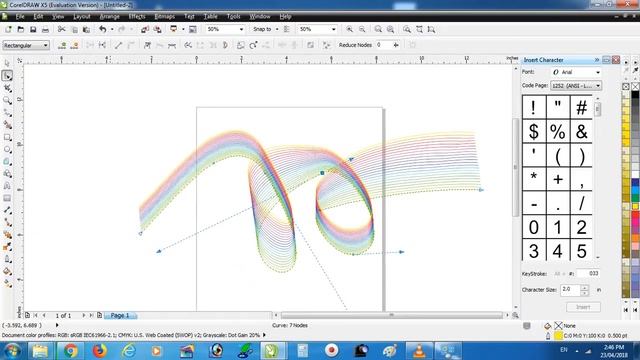The width and height of the screenshot is (640, 360).
Task: Open Chrome from the taskbar
Action: pos(71,351)
